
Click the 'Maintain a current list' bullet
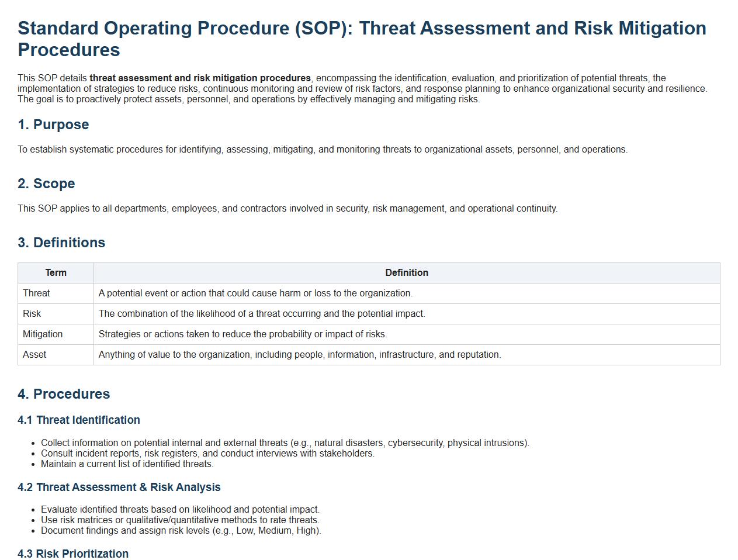(x=127, y=464)
